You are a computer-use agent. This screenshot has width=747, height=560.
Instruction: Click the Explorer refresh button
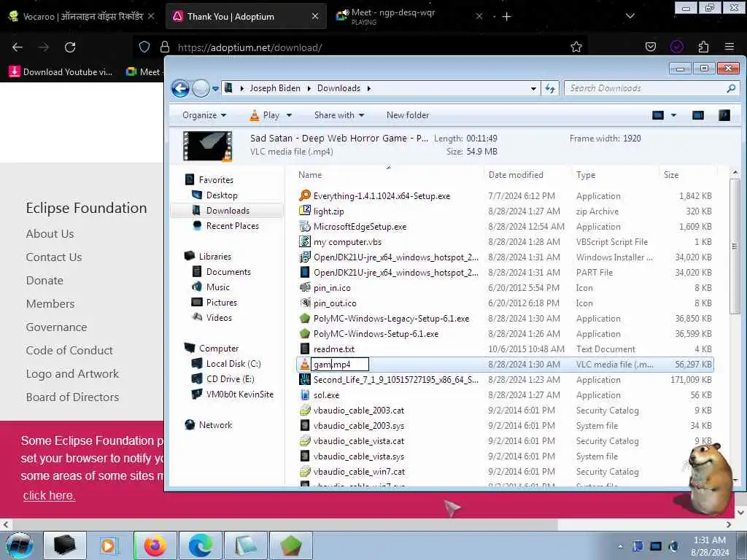(x=550, y=88)
